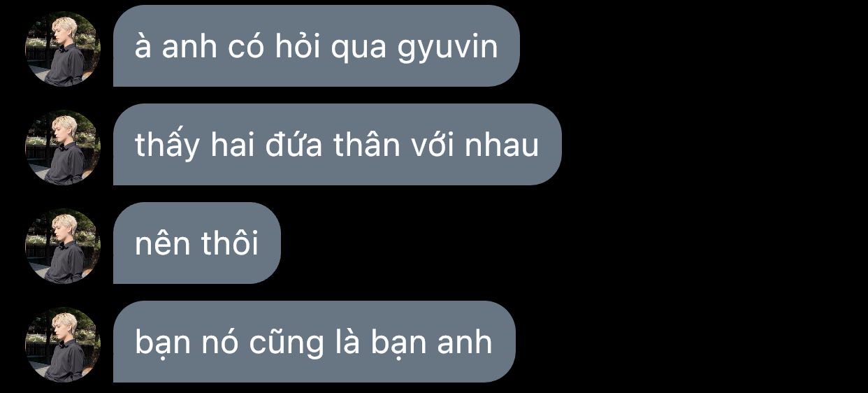
Task: Select the 'thấy hai đứa thân với nhau' message
Action: click(338, 145)
